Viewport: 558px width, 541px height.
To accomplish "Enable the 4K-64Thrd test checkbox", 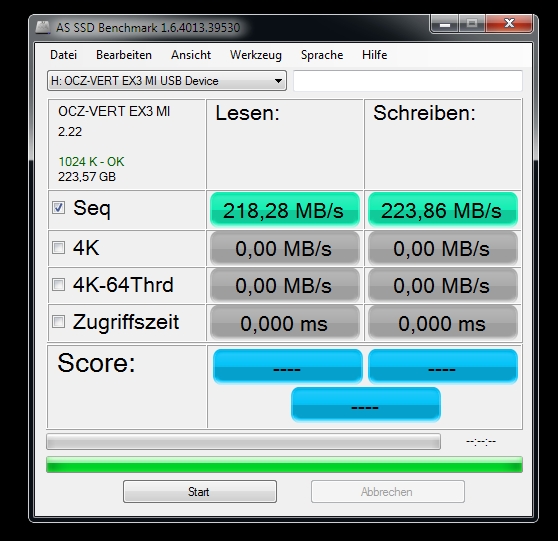I will 58,285.
